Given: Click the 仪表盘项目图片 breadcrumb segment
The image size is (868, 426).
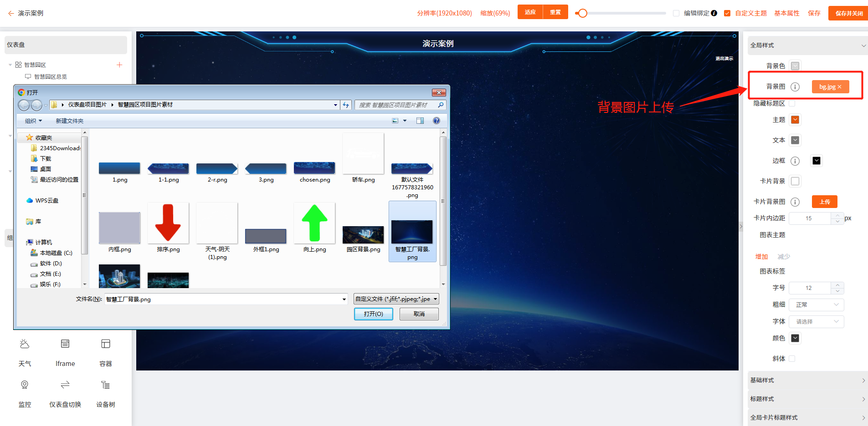Looking at the screenshot, I should pos(87,105).
